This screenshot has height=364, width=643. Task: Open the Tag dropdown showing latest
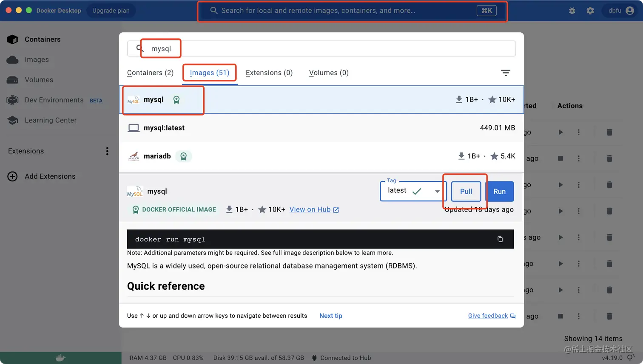pyautogui.click(x=413, y=191)
